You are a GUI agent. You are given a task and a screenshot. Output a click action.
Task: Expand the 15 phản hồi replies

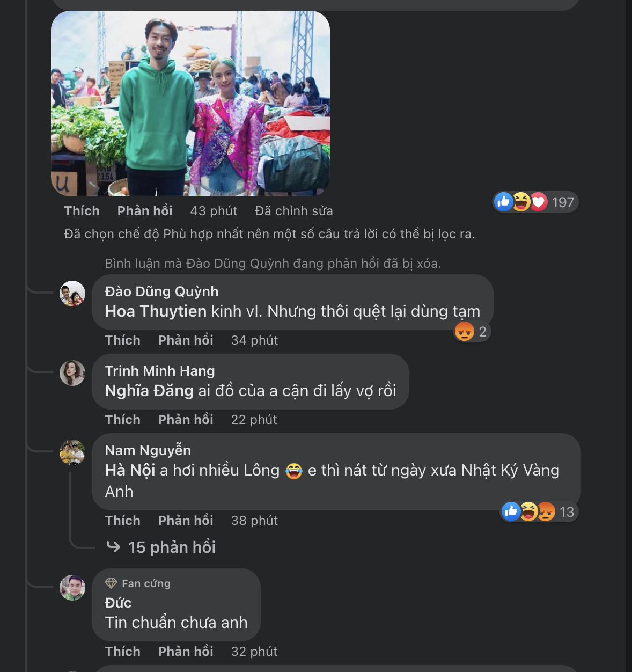tap(172, 547)
